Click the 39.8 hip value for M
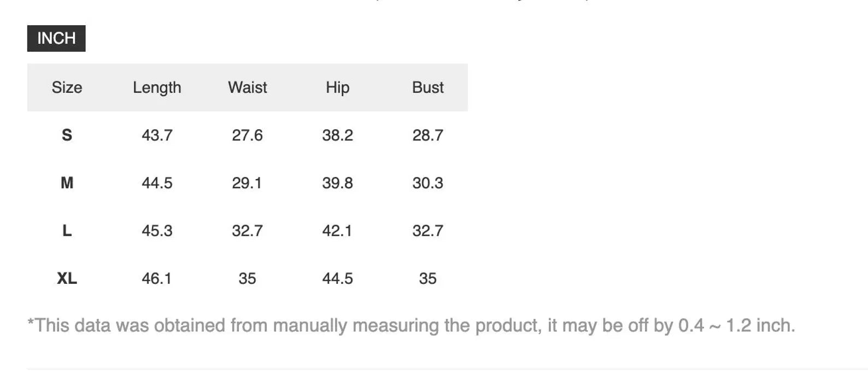Screen dimensions: 868x374 pyautogui.click(x=337, y=183)
